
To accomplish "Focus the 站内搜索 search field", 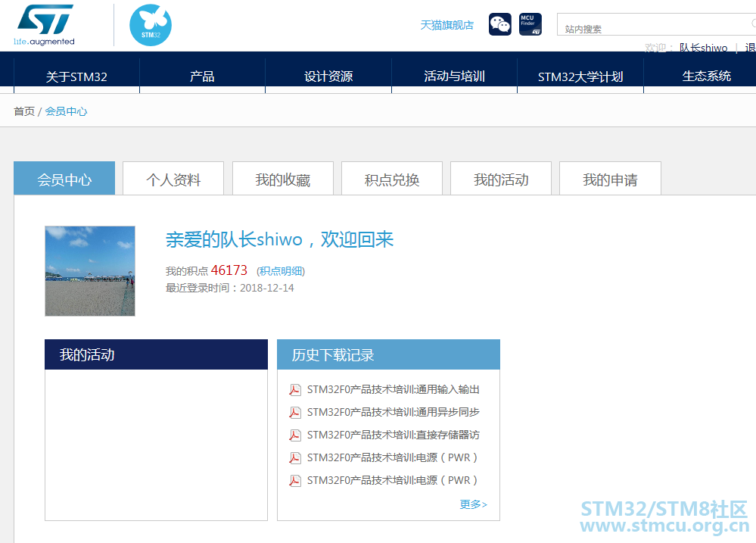I will tap(656, 24).
